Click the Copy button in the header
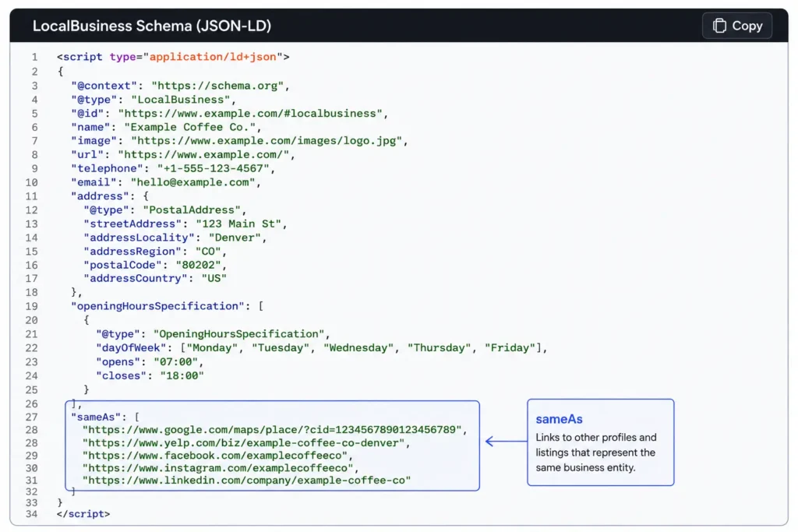Viewport: 798px width, 532px height. coord(737,26)
